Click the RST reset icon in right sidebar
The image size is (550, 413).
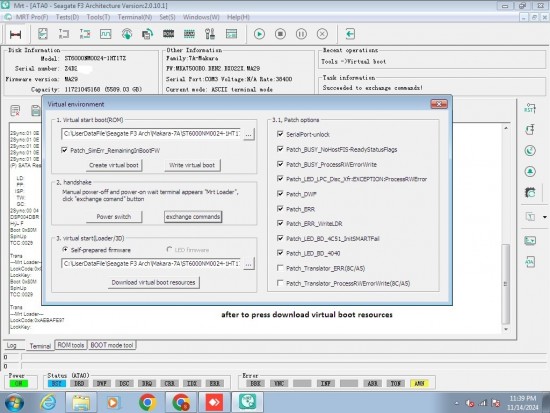tap(530, 108)
